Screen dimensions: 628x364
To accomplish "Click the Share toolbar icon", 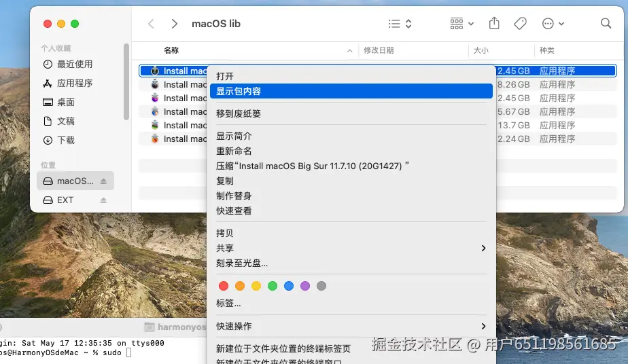I will 494,24.
